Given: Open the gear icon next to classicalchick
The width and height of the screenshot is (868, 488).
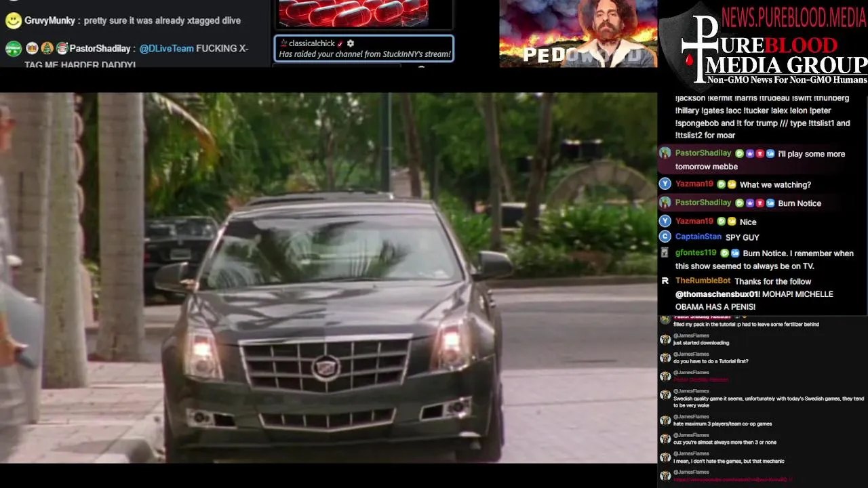Looking at the screenshot, I should 351,43.
